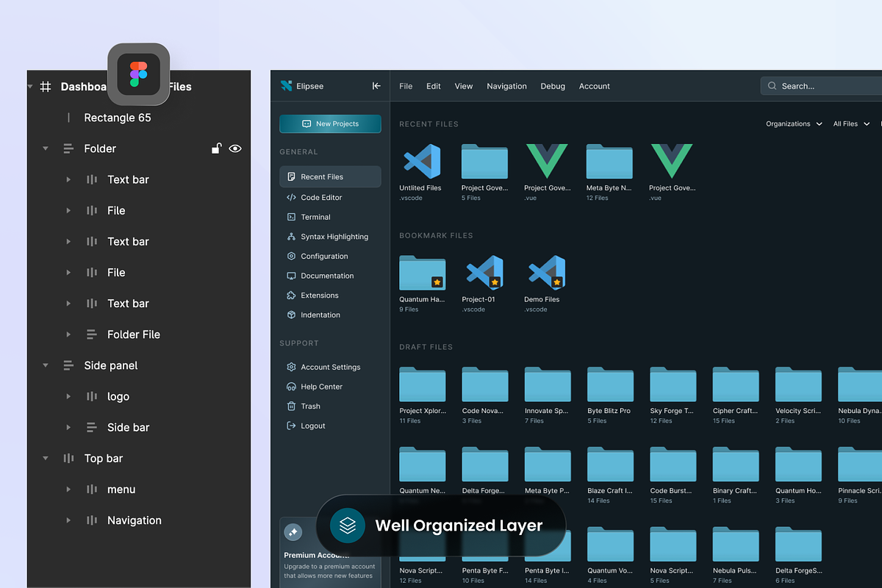882x588 pixels.
Task: Click the Elipsee logo icon
Action: [286, 86]
